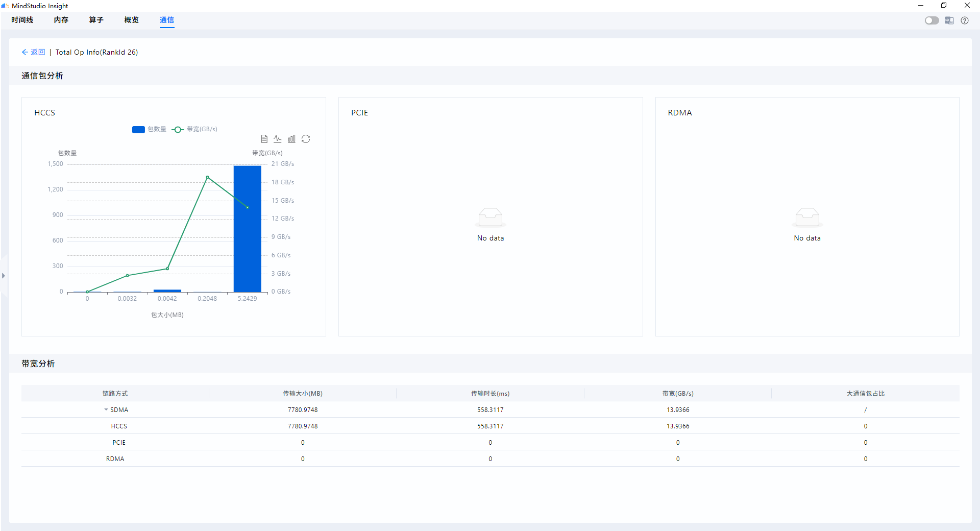This screenshot has width=980, height=531.
Task: Click the 大通信包占比 column header
Action: pyautogui.click(x=866, y=393)
